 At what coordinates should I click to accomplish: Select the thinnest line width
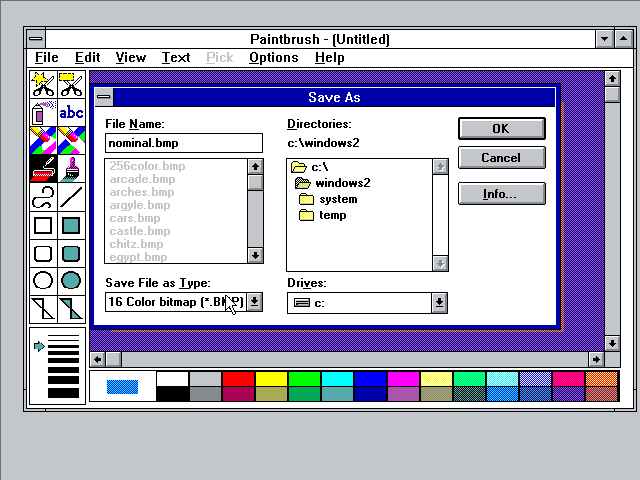pos(63,336)
